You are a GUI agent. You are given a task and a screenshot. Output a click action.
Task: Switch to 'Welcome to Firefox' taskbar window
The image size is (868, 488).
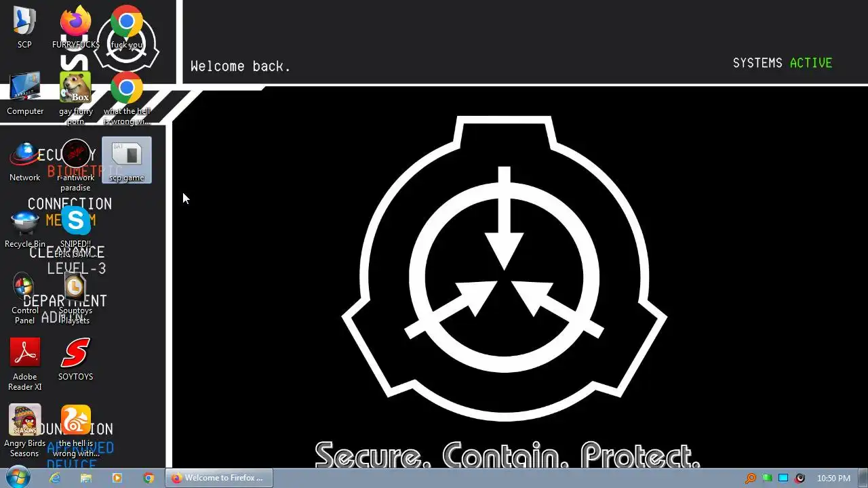click(218, 478)
